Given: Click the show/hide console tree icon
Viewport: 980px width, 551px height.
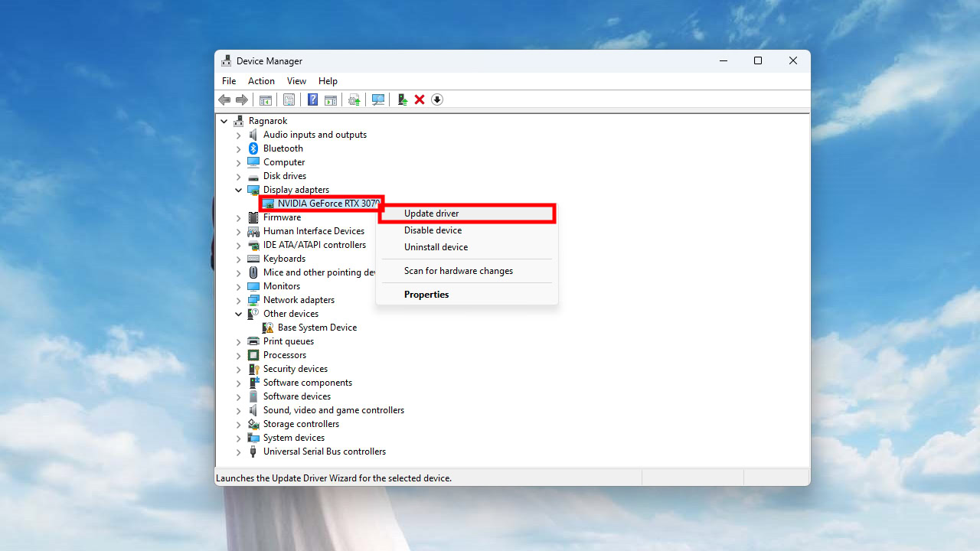Looking at the screenshot, I should (266, 99).
